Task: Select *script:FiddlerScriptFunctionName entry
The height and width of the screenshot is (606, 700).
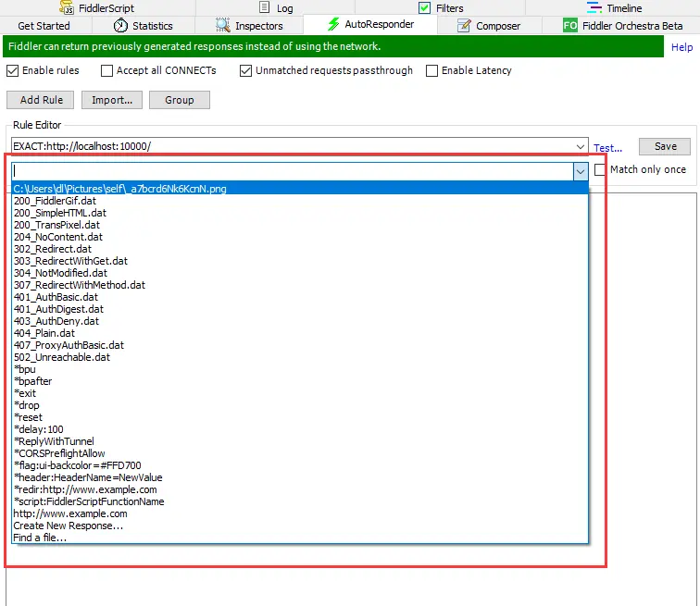Action: tap(300, 501)
